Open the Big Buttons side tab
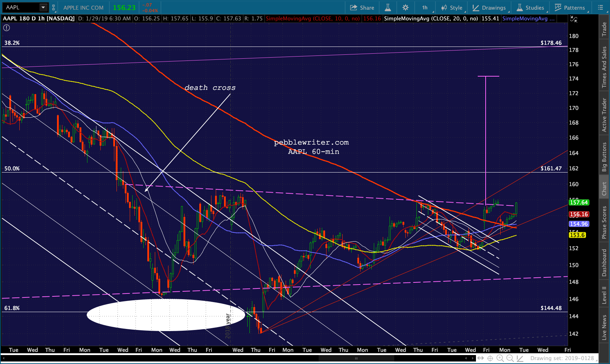This screenshot has width=610, height=364. 604,157
